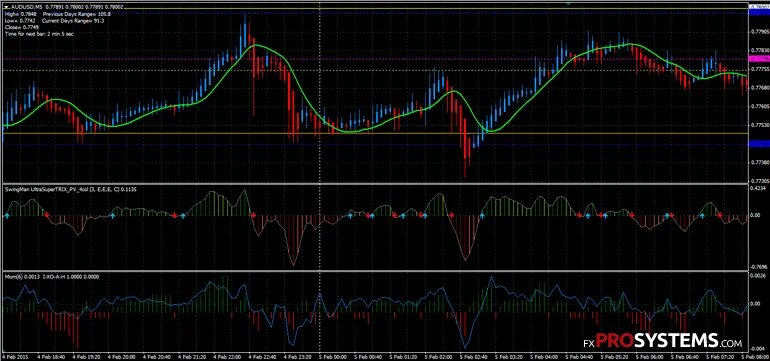Click the 0.77605 price axis label

(760, 106)
